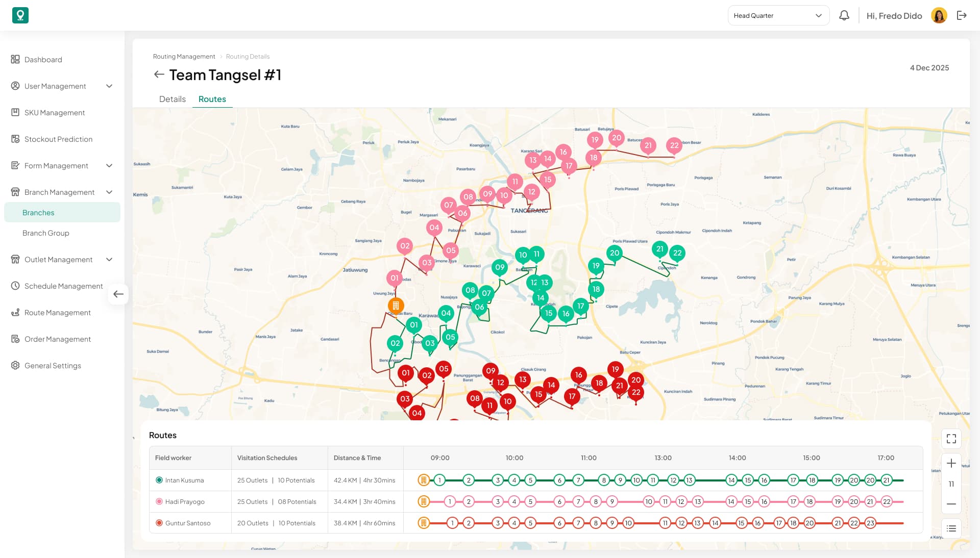Click the Order Management sidebar icon
This screenshot has width=980, height=558.
[15, 339]
